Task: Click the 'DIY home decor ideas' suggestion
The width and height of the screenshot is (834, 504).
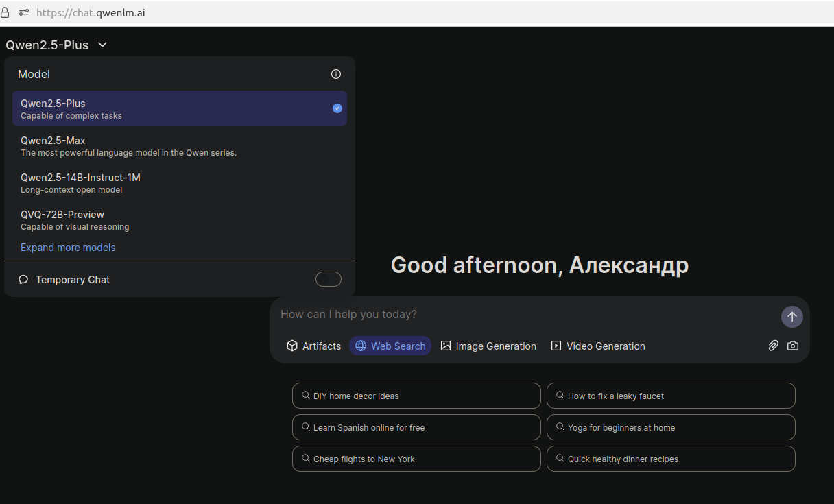Action: (416, 396)
